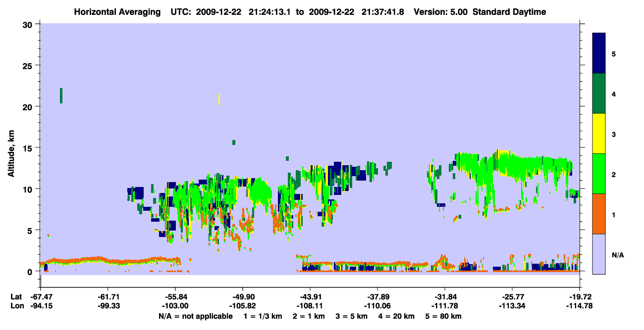The height and width of the screenshot is (330, 644).
Task: Click the 15 altitude tick label
Action: pyautogui.click(x=28, y=148)
